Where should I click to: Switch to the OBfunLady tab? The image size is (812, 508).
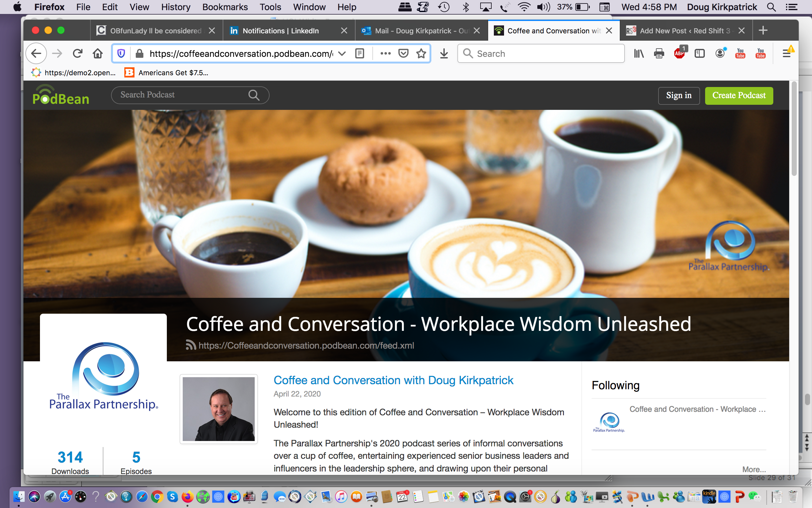click(156, 30)
